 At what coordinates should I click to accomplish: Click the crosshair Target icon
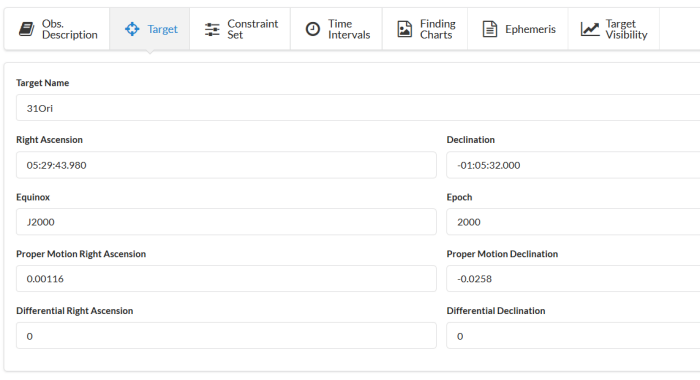click(x=132, y=29)
